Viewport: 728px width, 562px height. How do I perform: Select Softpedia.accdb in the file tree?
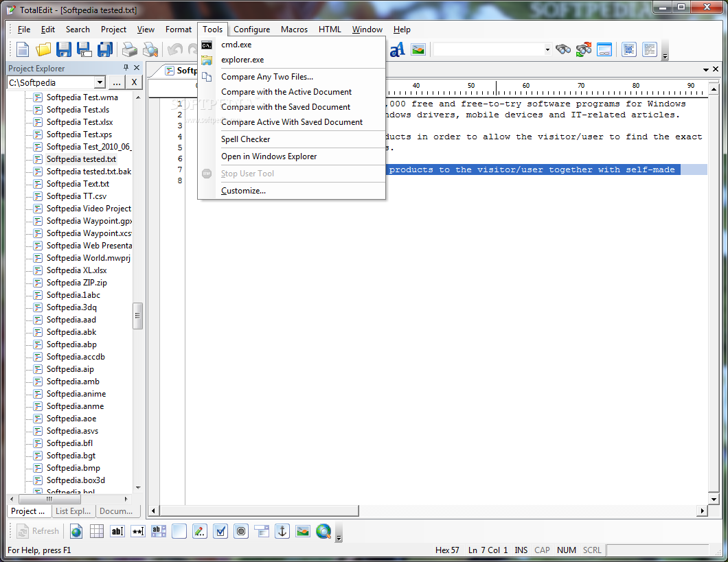(x=76, y=357)
